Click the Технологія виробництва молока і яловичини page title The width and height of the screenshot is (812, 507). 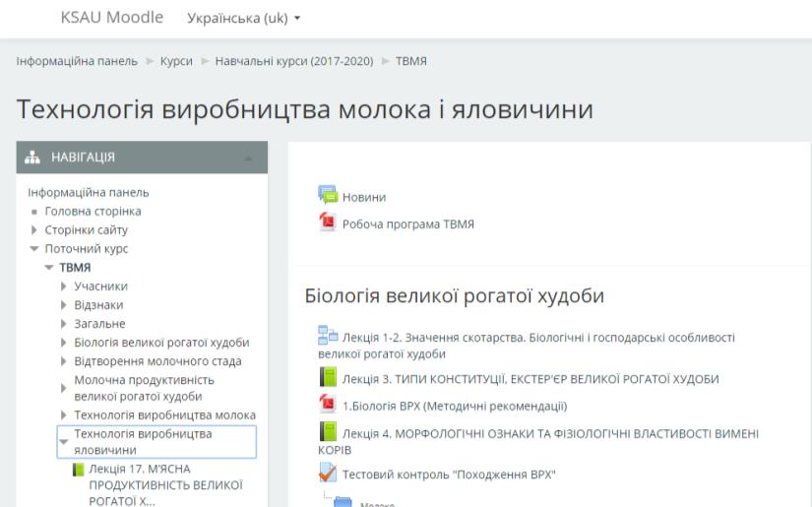(304, 109)
